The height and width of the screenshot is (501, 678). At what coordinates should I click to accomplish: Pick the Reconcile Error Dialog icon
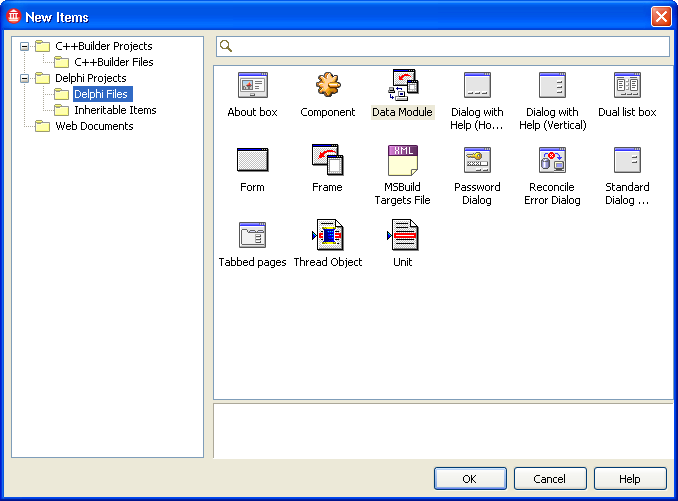pos(552,160)
